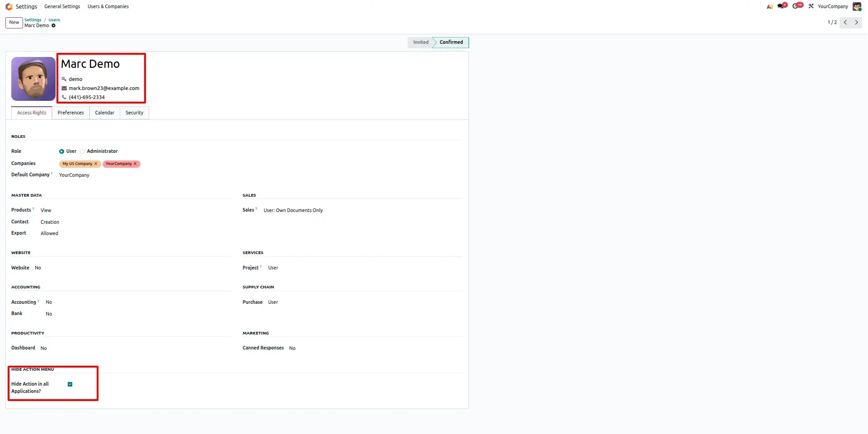This screenshot has height=434, width=868.
Task: Go to the next user record
Action: [x=856, y=22]
